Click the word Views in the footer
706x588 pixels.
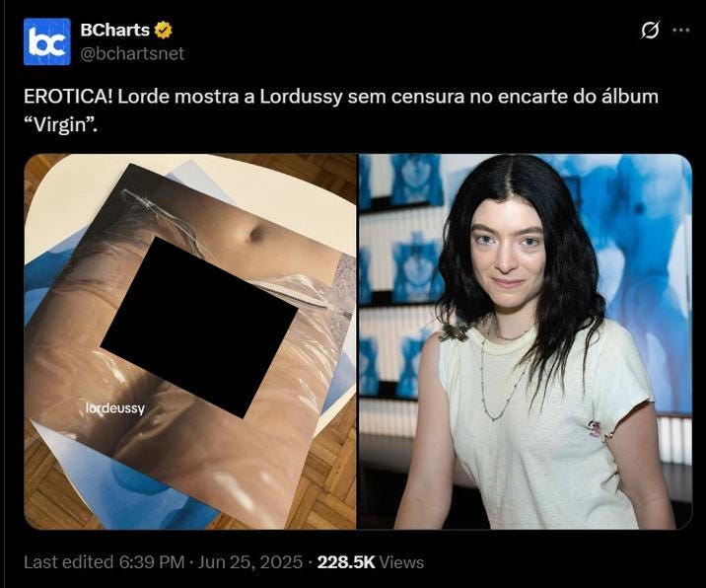tap(401, 562)
